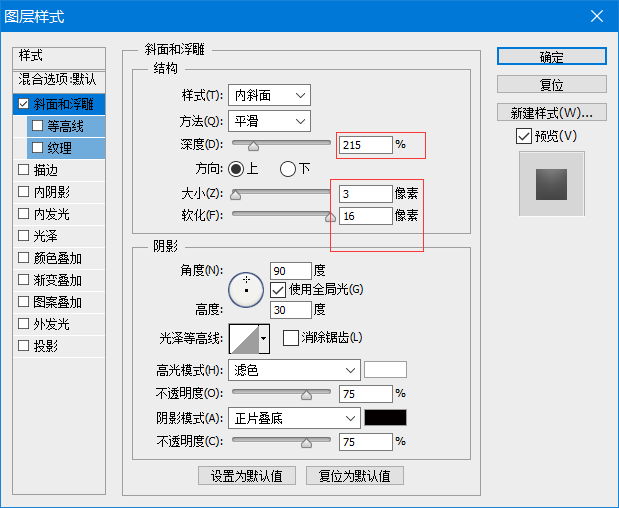Open the 阴影模式 正片叠底 dropdown

(294, 418)
